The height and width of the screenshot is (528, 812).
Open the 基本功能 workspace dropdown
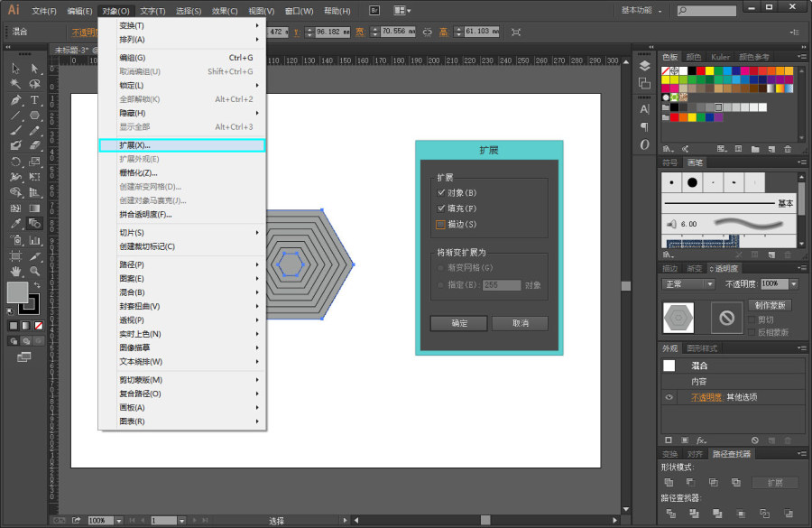(641, 10)
